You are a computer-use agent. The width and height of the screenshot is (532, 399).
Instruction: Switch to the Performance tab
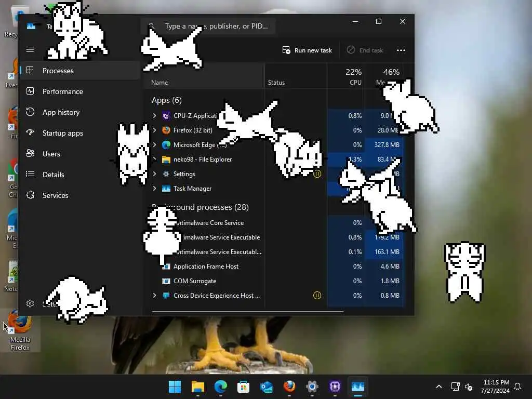pyautogui.click(x=80, y=91)
